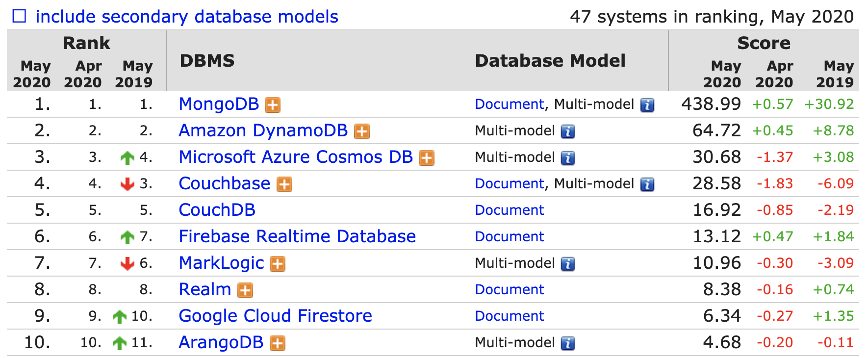Viewport: 868px width, 358px height.
Task: Click the plus icon after Microsoft Azure Cosmos DB
Action: pyautogui.click(x=427, y=158)
